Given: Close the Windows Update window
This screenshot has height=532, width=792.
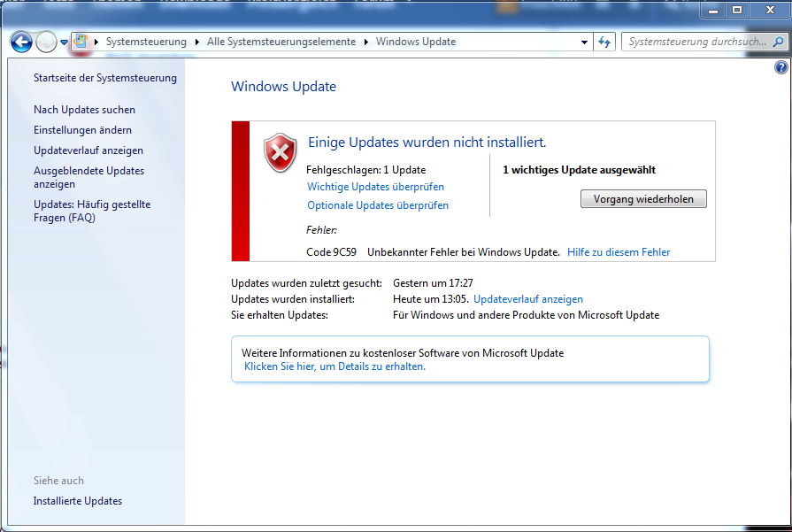Looking at the screenshot, I should [770, 10].
